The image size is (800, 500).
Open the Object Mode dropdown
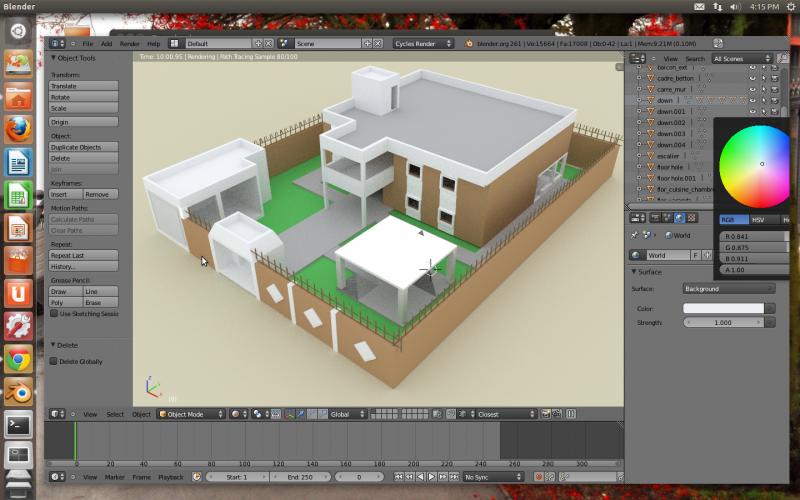(190, 414)
